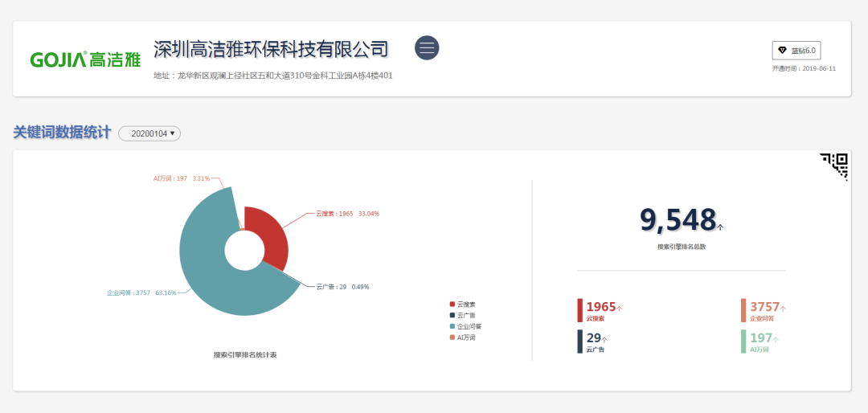The width and height of the screenshot is (868, 413).
Task: Click the 深圳高洁雅环保科技有限公司 title
Action: pyautogui.click(x=271, y=49)
